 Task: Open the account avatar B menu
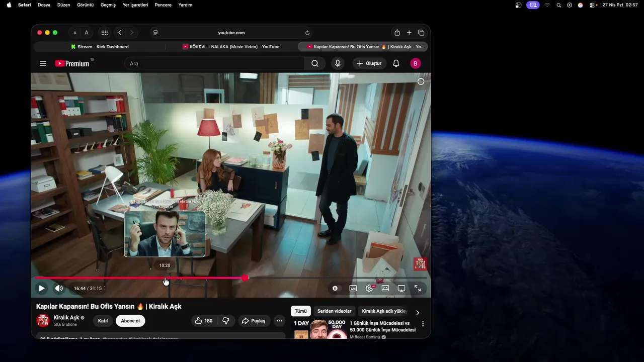[x=415, y=63]
